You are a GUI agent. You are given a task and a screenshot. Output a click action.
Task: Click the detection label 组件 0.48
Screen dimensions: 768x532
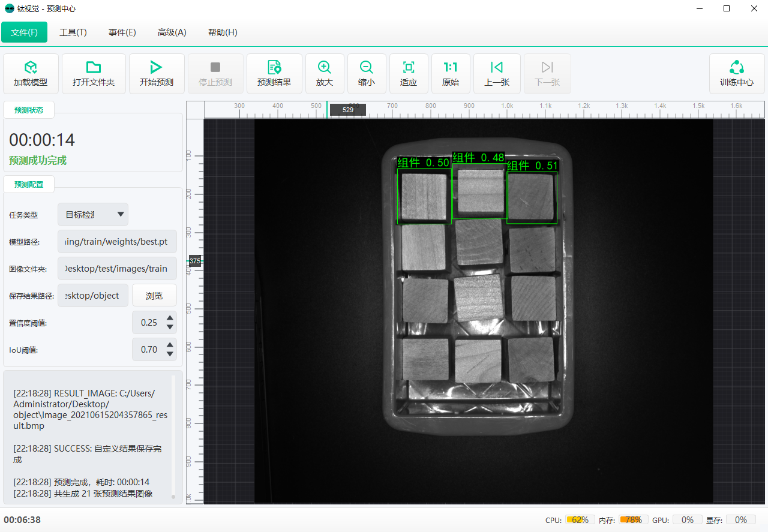tap(478, 158)
